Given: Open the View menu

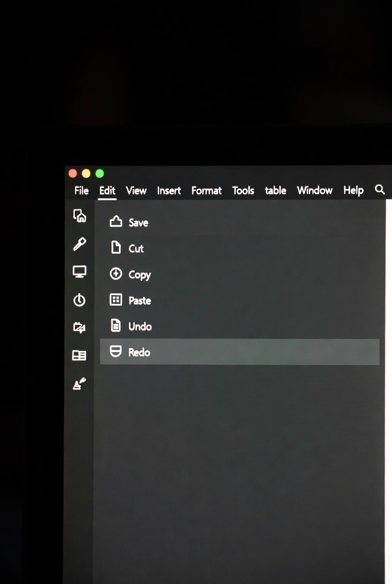Looking at the screenshot, I should click(x=136, y=190).
